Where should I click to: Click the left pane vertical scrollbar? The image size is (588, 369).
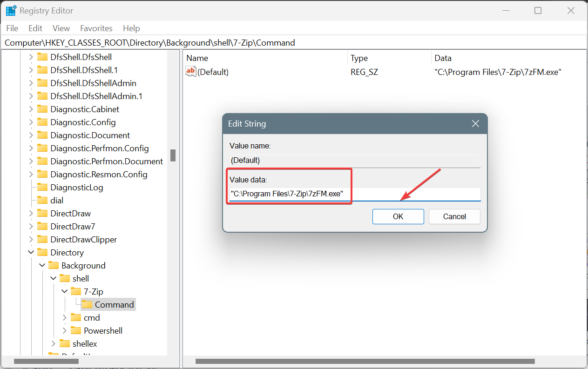click(173, 156)
